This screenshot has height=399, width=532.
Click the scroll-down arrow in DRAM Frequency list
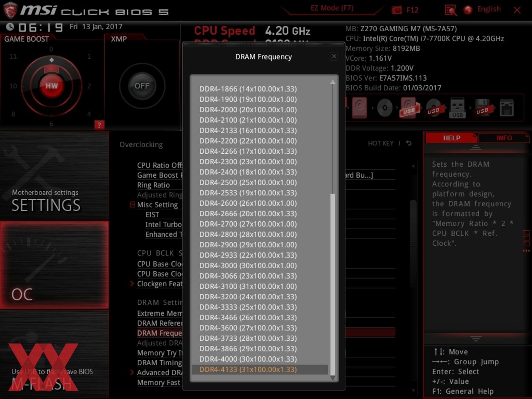(332, 378)
